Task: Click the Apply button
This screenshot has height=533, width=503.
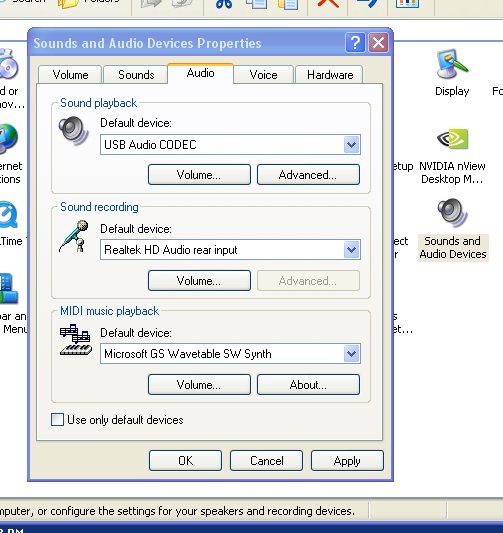Action: (347, 461)
